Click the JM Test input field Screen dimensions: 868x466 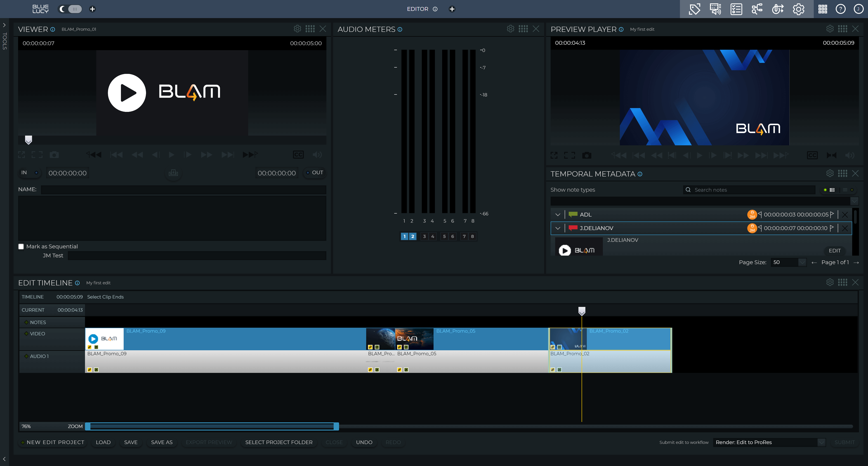point(197,256)
